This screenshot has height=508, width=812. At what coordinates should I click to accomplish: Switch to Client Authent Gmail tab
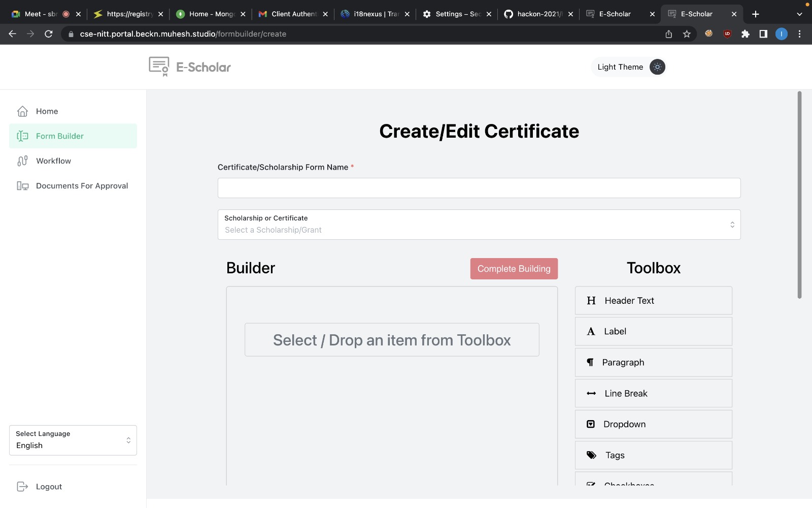click(293, 14)
